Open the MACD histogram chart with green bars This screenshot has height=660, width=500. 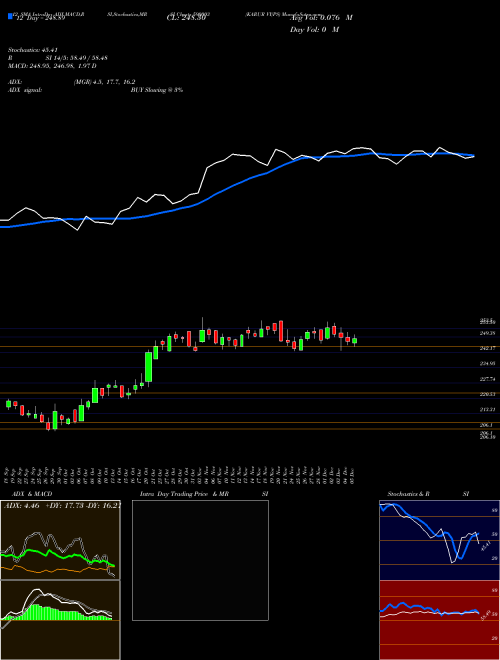(x=60, y=620)
